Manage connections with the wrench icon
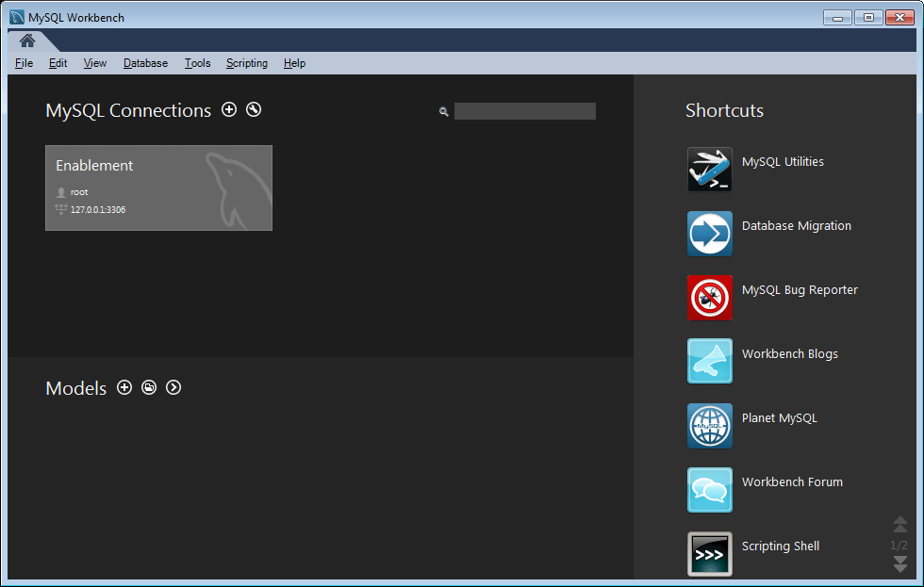Screen dimensions: 924x587 [254, 109]
